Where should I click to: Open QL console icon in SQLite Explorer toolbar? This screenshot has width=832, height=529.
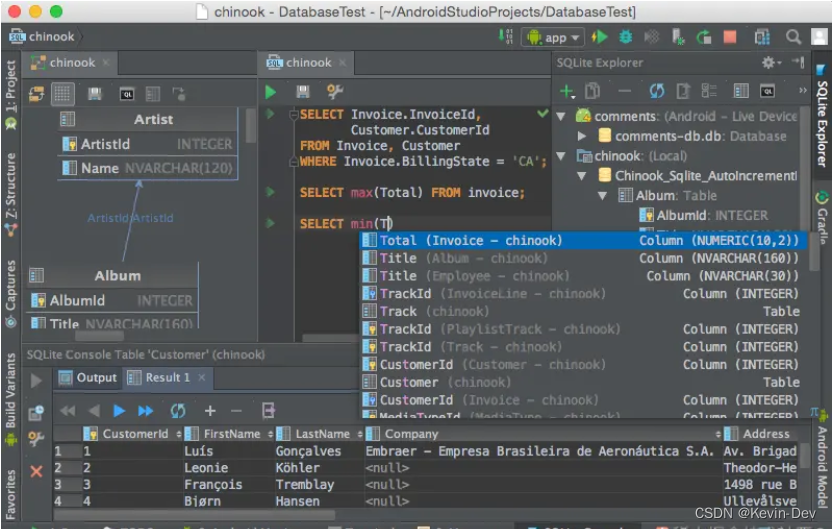pos(767,91)
